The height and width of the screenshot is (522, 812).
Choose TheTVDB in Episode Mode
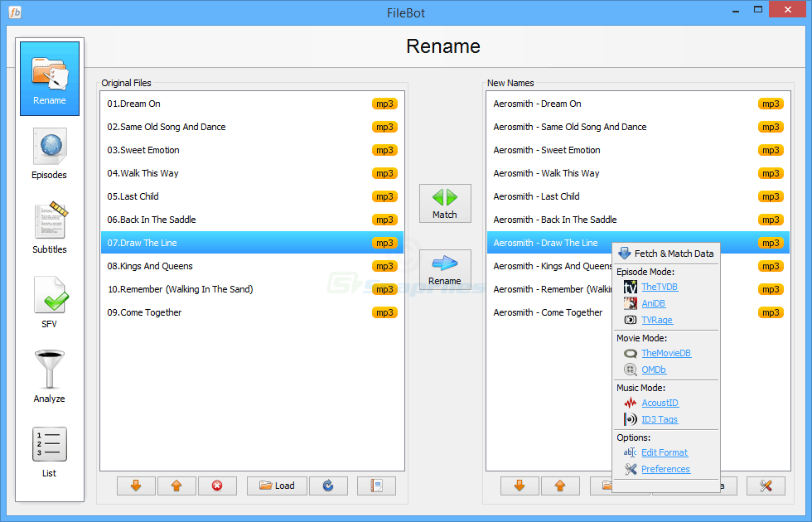pyautogui.click(x=660, y=287)
